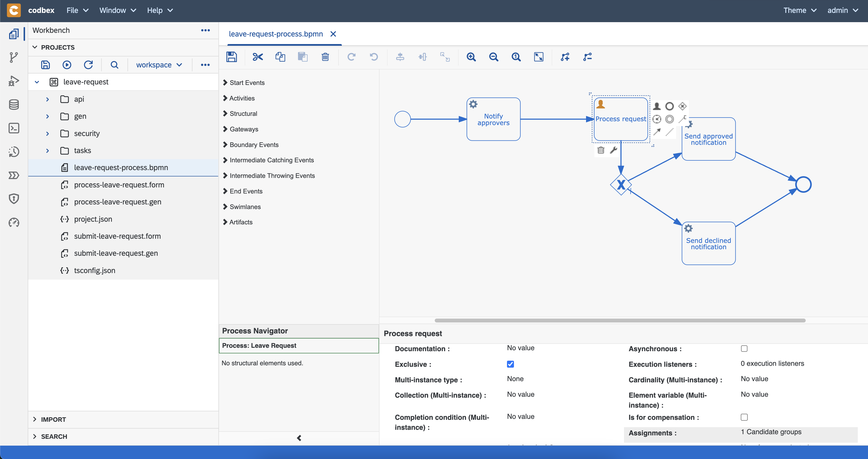868x459 pixels.
Task: Click the Process: Leave Request navigator entry
Action: tap(298, 345)
